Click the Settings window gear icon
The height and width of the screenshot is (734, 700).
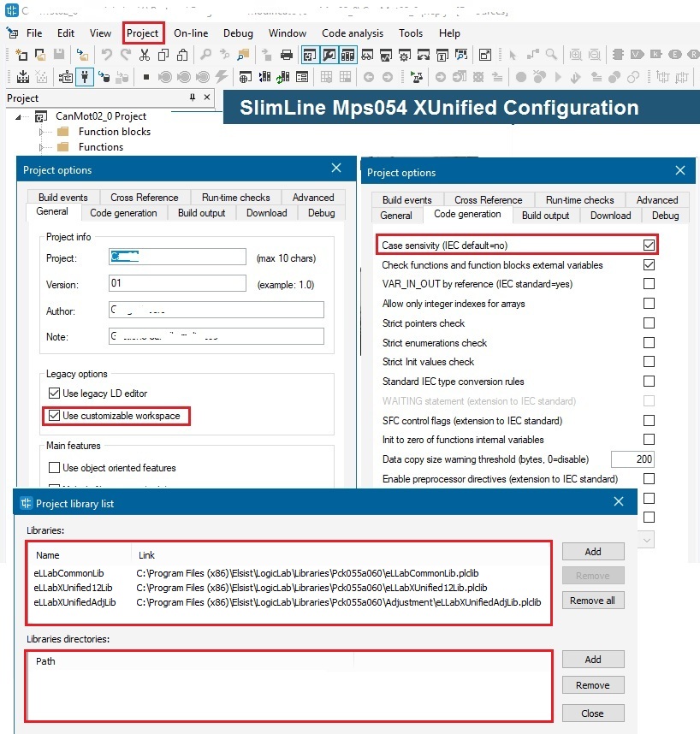point(405,56)
